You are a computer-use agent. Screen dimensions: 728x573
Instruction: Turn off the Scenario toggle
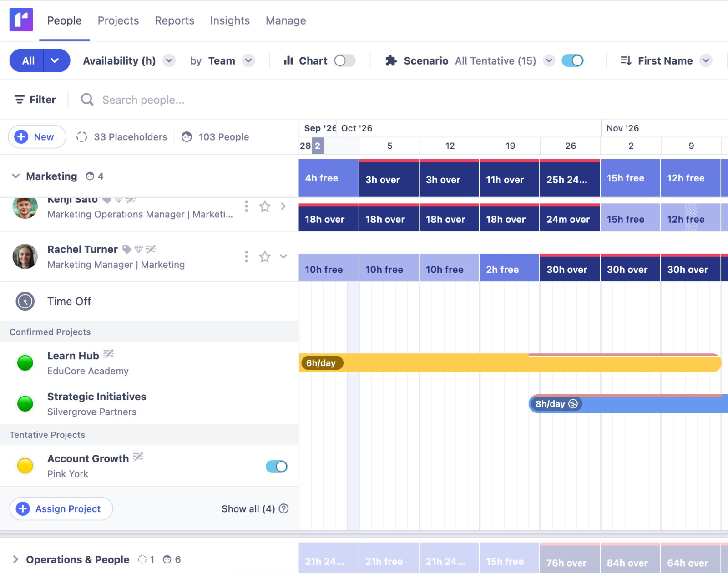pos(572,60)
